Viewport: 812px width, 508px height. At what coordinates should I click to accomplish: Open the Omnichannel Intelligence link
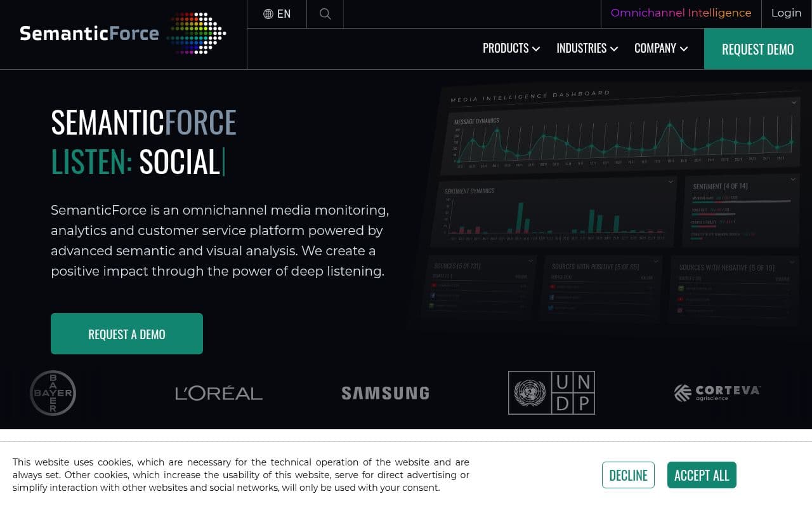coord(681,13)
